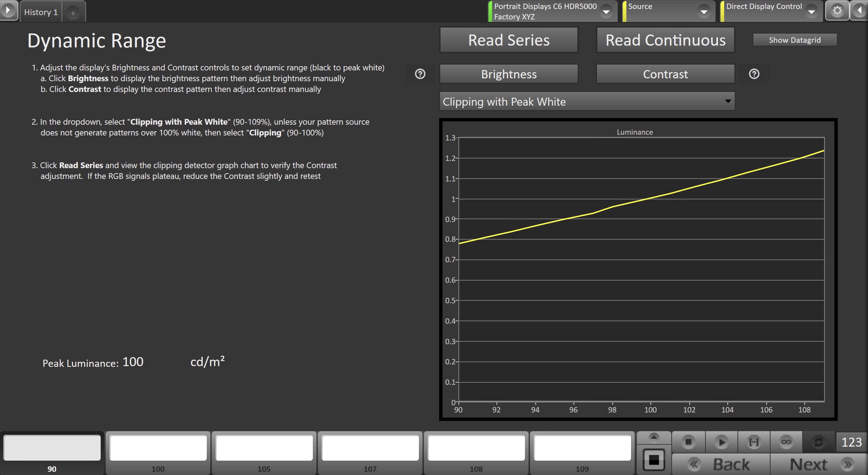Switch to the History 1 tab

tap(41, 12)
